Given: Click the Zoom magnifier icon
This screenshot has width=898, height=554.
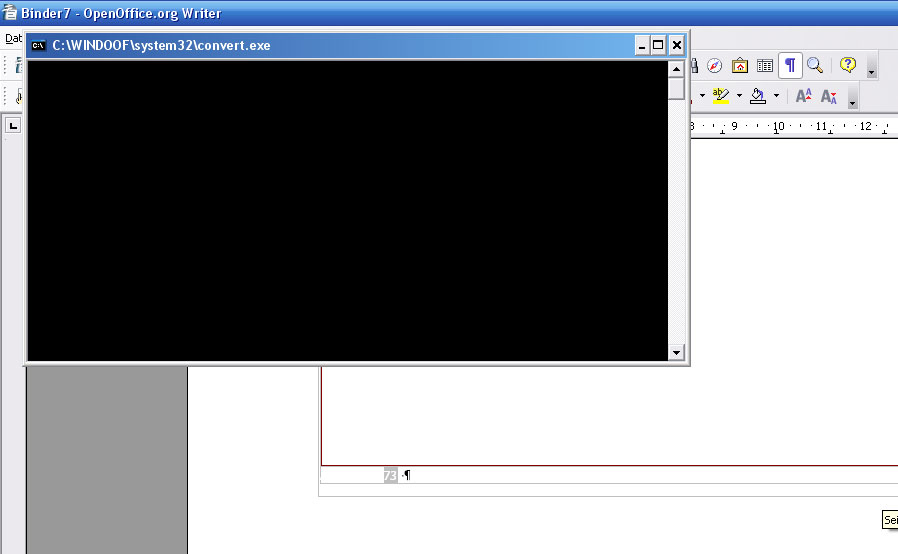Looking at the screenshot, I should pos(815,66).
